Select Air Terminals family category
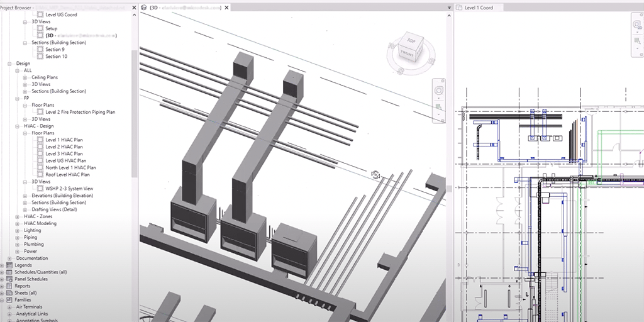The height and width of the screenshot is (322, 644). [x=29, y=307]
